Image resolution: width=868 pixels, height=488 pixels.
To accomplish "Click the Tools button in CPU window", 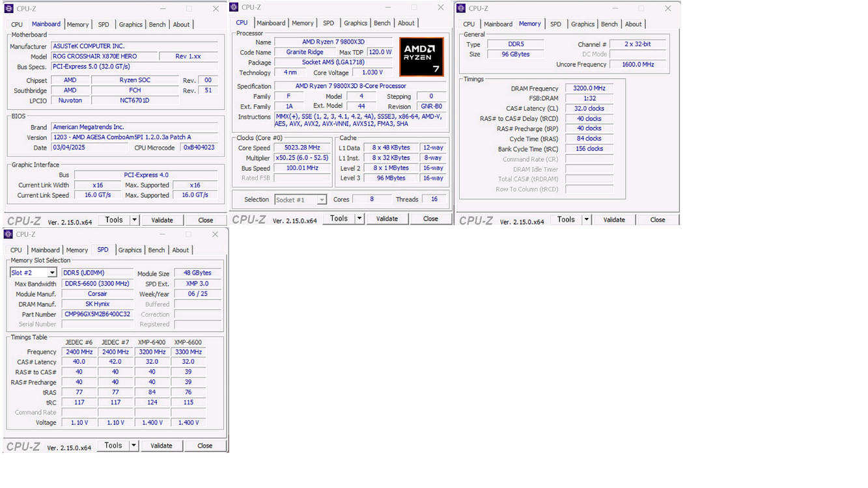I will [x=339, y=219].
